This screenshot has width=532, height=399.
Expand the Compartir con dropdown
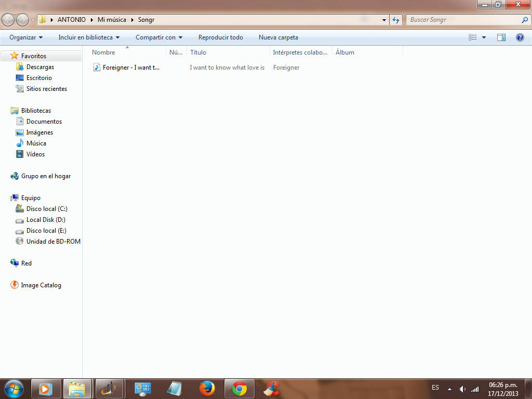tap(159, 37)
